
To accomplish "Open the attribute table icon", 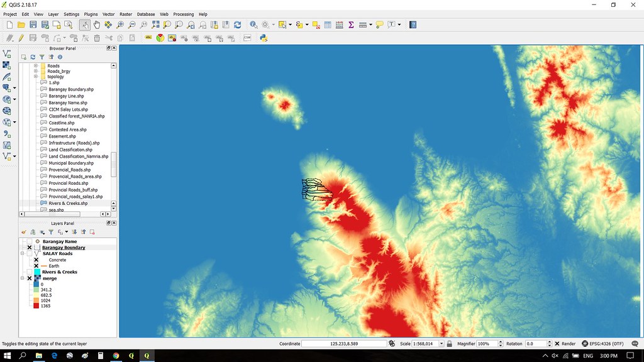I will [327, 25].
